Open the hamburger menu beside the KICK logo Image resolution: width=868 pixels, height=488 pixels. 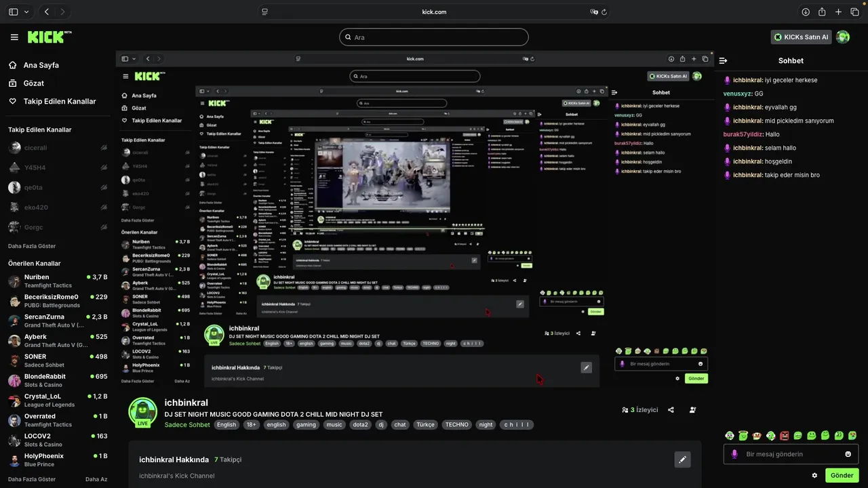pos(14,37)
